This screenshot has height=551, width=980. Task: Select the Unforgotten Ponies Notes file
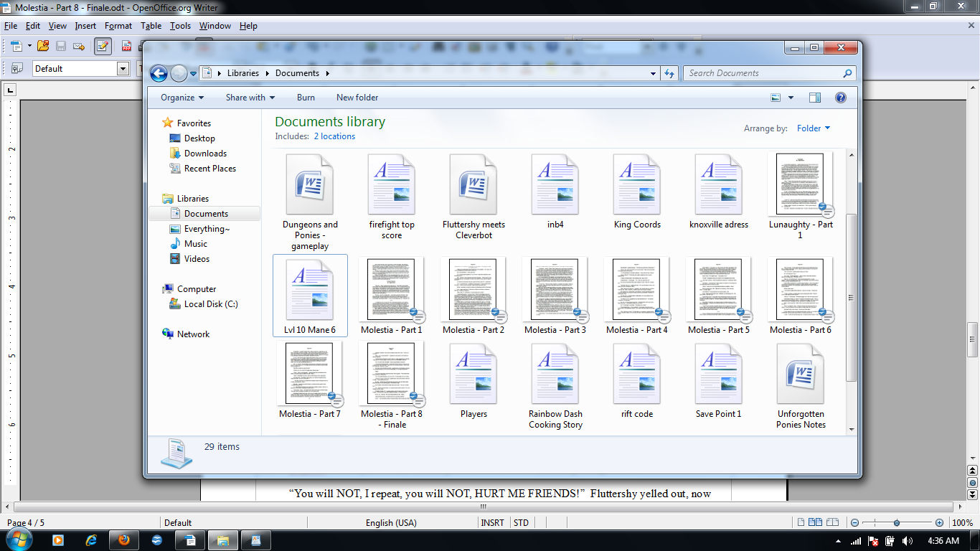(x=801, y=385)
